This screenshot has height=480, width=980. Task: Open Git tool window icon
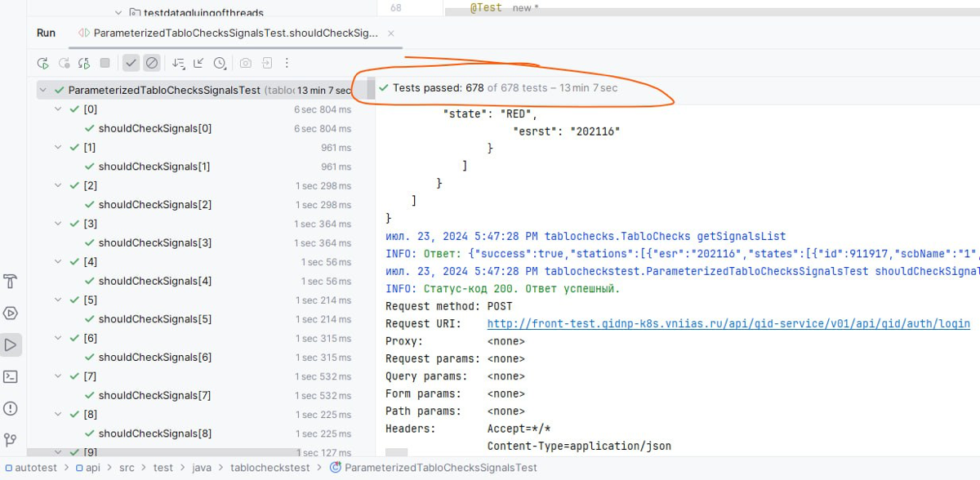[x=11, y=440]
